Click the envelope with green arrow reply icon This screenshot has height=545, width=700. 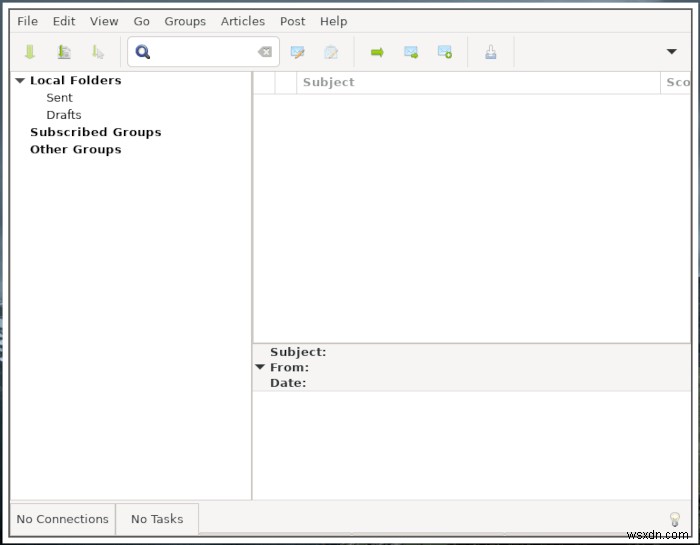click(x=411, y=52)
